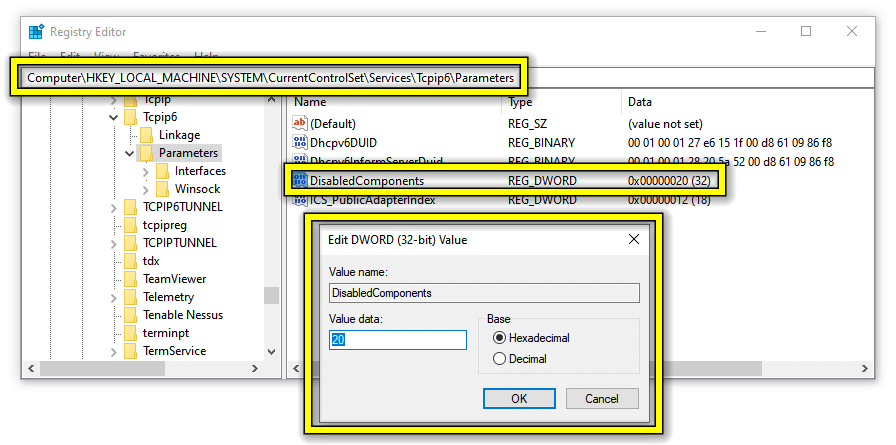The height and width of the screenshot is (445, 896).
Task: Collapse the Parameters tree node
Action: point(130,154)
